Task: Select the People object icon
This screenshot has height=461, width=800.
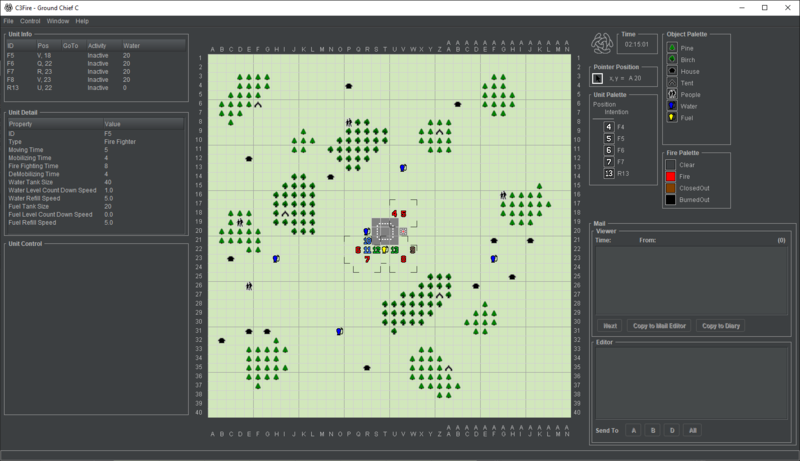Action: 672,93
